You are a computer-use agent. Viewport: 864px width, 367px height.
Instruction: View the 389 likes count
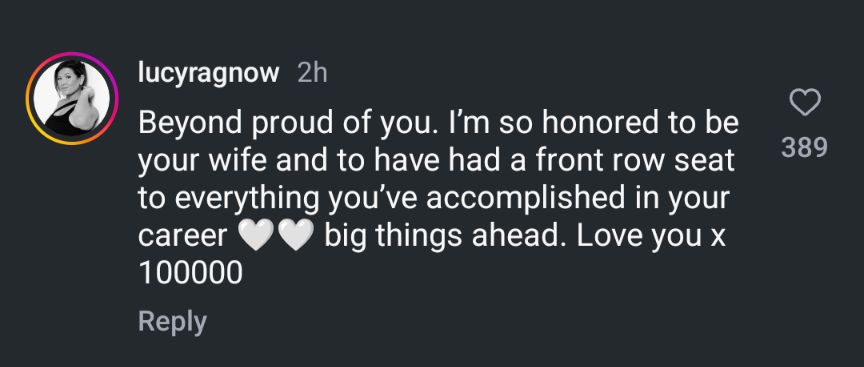[x=805, y=148]
